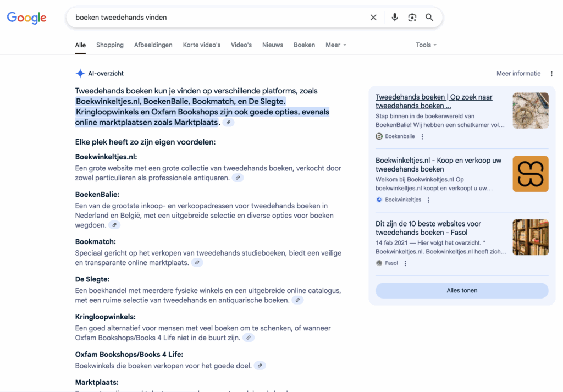Screen dimensions: 563x392
Task: Open the AI overview three-dot menu
Action: click(551, 74)
